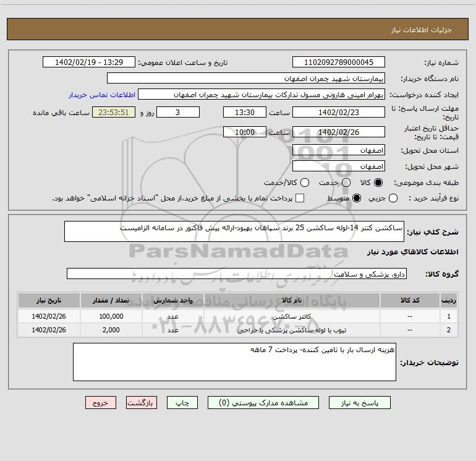Click the buyer notes text area
The width and height of the screenshot is (476, 461).
click(x=234, y=362)
